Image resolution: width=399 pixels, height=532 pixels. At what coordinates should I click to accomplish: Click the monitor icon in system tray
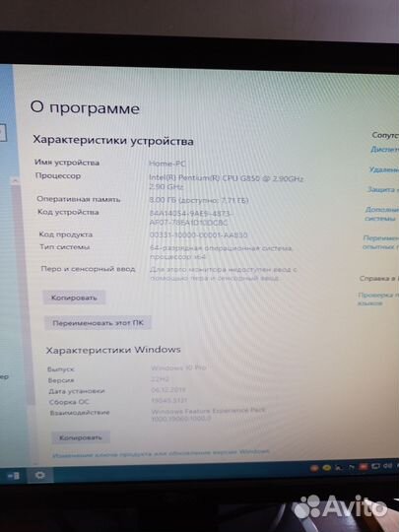pyautogui.click(x=375, y=467)
